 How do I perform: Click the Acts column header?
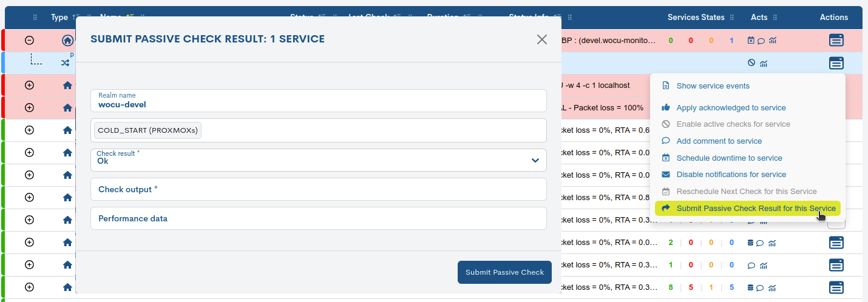pos(759,18)
